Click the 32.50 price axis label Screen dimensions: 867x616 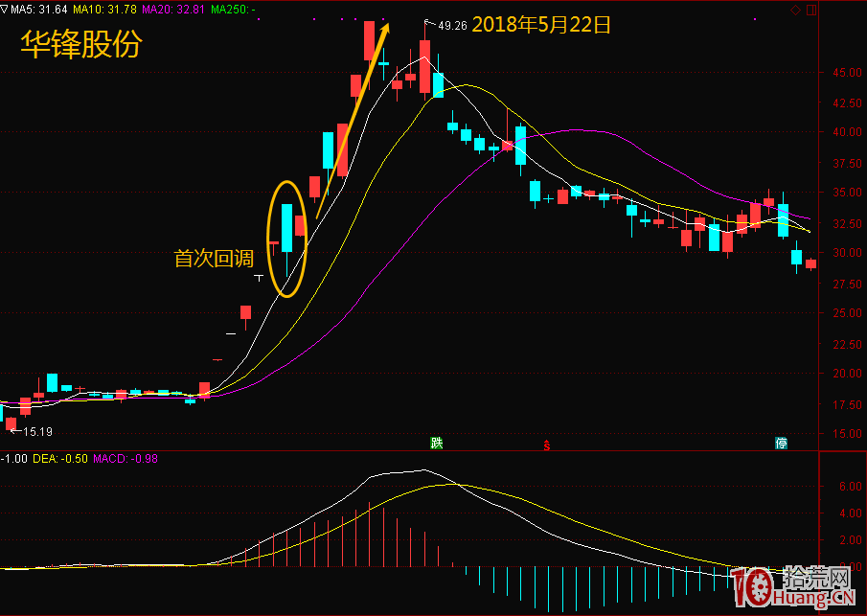point(847,223)
